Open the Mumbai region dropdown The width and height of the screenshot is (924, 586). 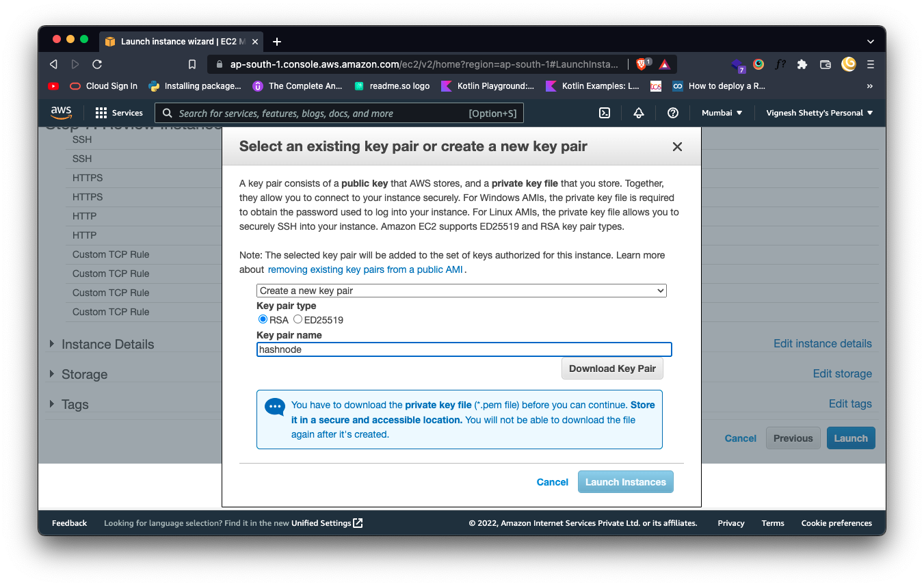pyautogui.click(x=722, y=113)
